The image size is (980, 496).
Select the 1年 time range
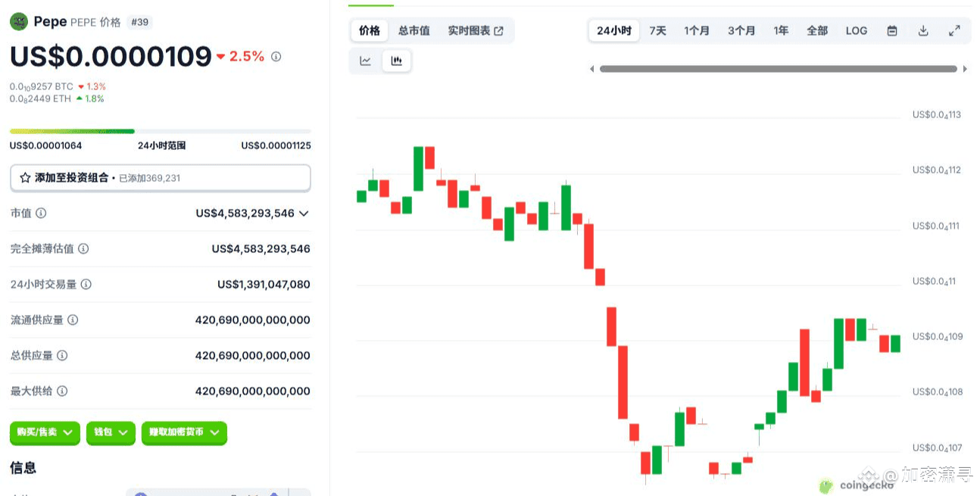coord(781,31)
